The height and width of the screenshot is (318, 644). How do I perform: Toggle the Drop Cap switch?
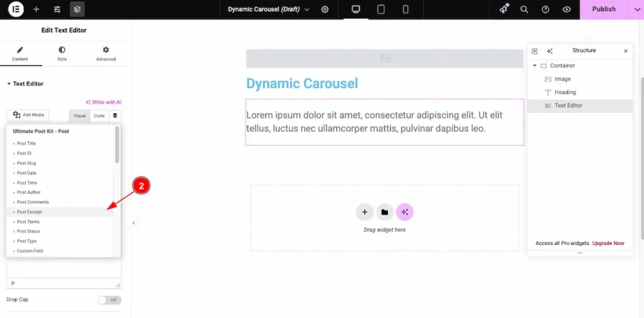(109, 300)
